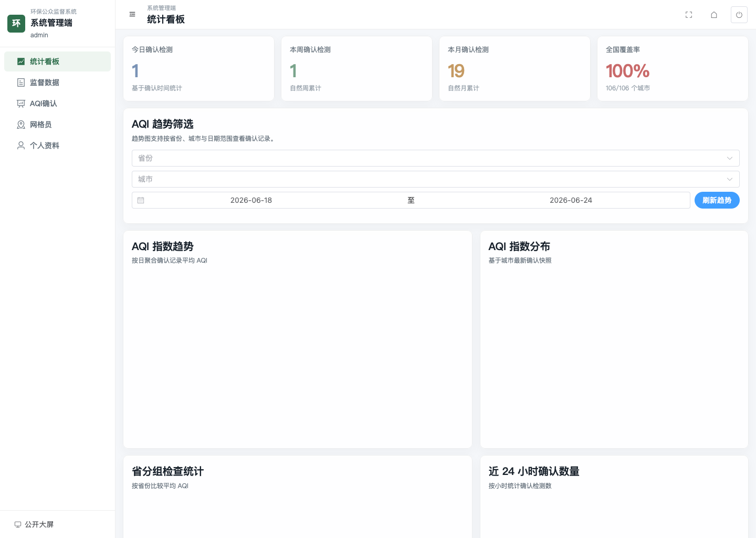The image size is (756, 538).
Task: Click the calendar icon in date range
Action: pos(141,200)
